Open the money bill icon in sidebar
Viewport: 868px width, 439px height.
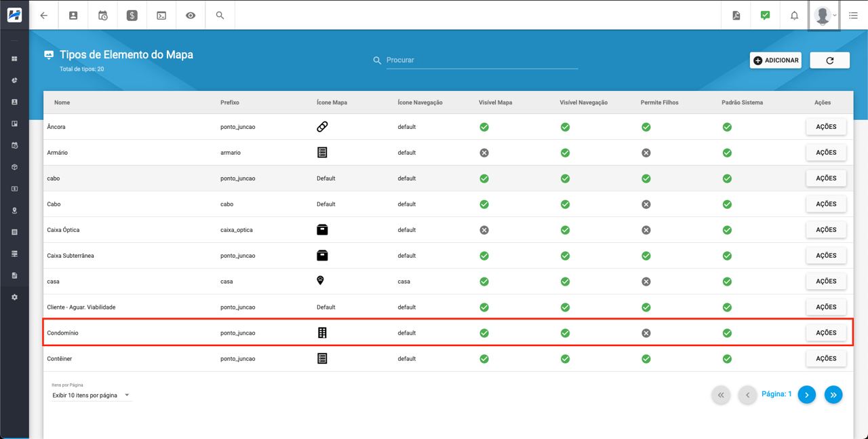[x=14, y=189]
